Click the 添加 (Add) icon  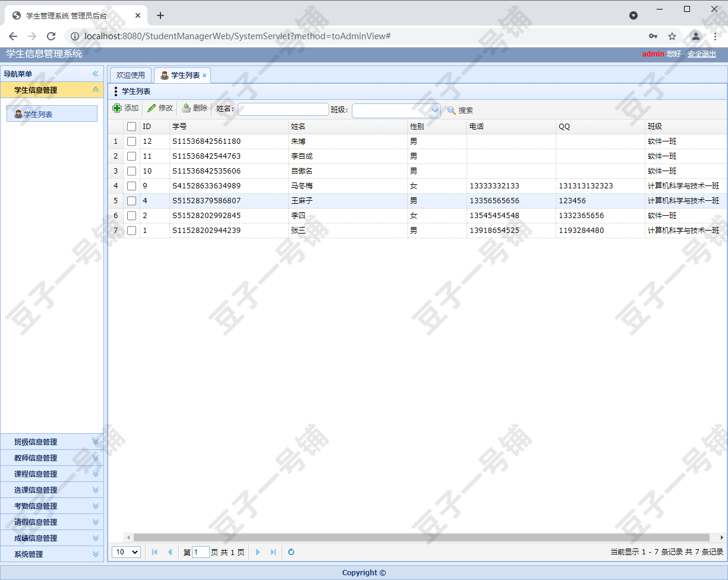point(117,109)
